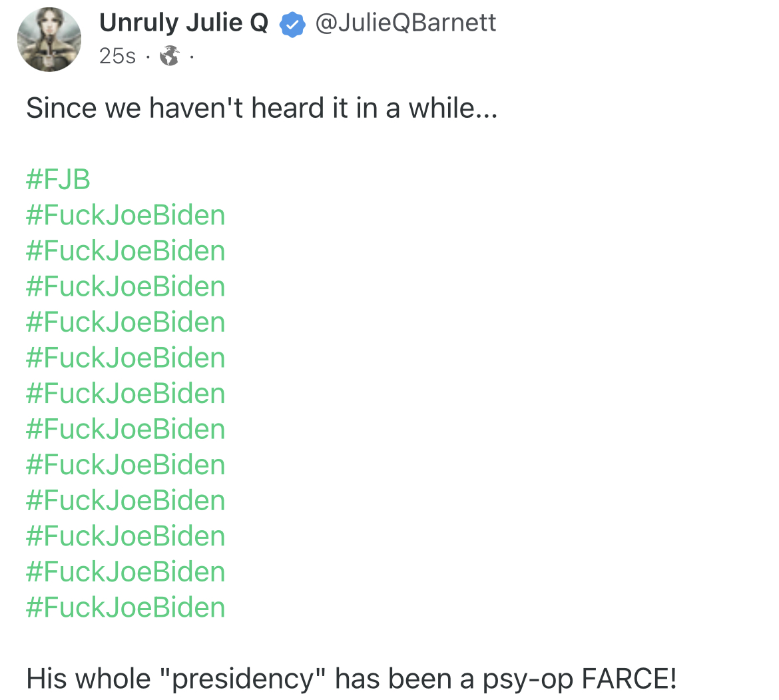
Task: Open the sixth #FuckJoeBiden hashtag
Action: 126,394
